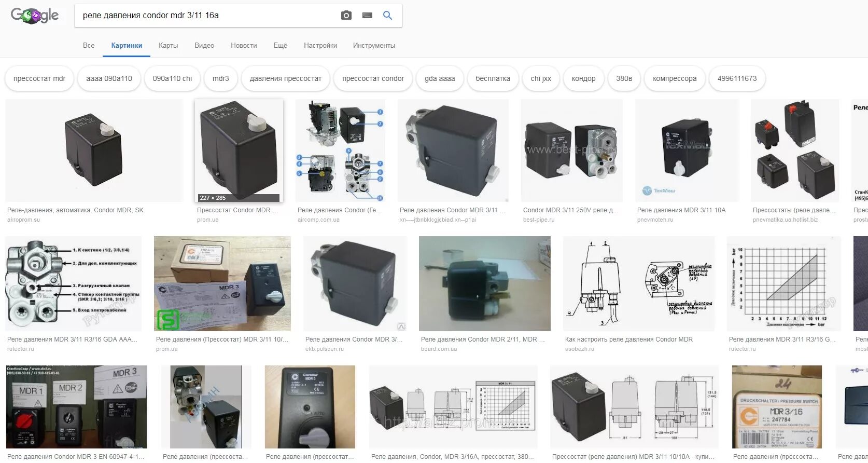868x463 pixels.
Task: Open Инструменты options
Action: 374,46
